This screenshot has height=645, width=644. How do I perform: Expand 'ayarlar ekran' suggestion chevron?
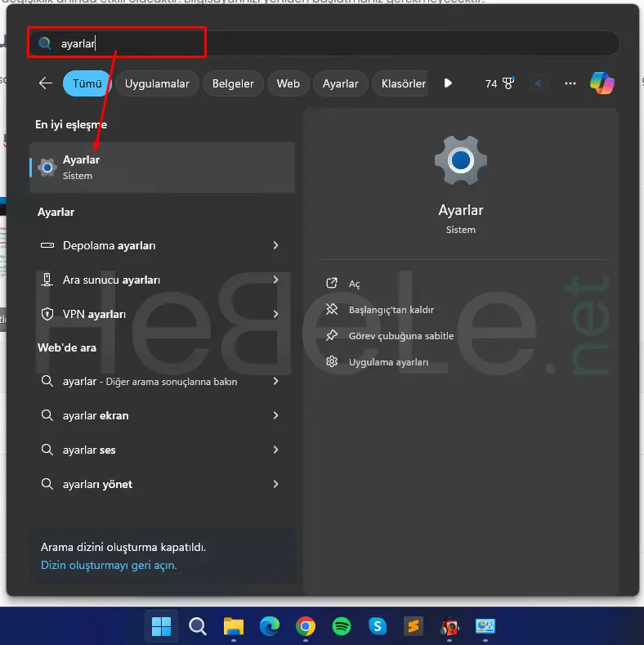(x=275, y=415)
